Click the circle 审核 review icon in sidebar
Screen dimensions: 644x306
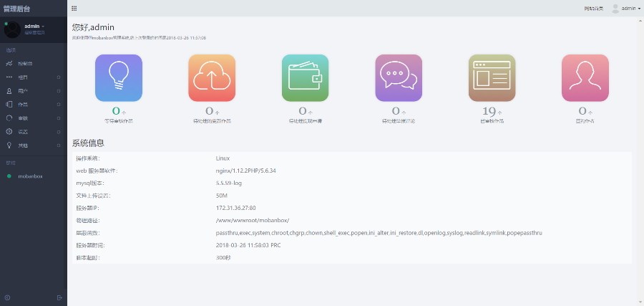pos(9,118)
